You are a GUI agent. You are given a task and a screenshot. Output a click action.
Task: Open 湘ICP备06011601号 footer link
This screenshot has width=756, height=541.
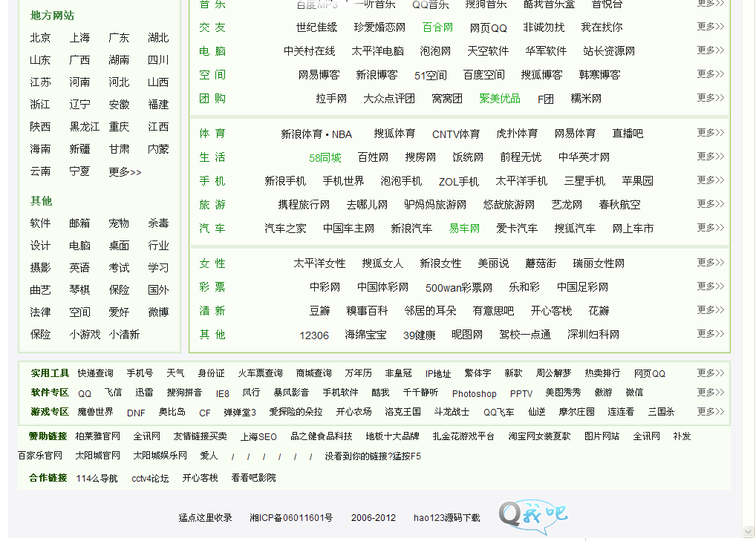pos(291,518)
